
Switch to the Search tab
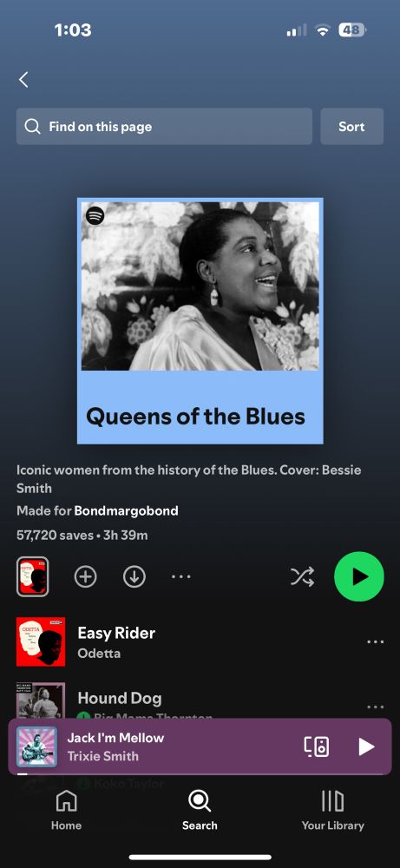[200, 811]
